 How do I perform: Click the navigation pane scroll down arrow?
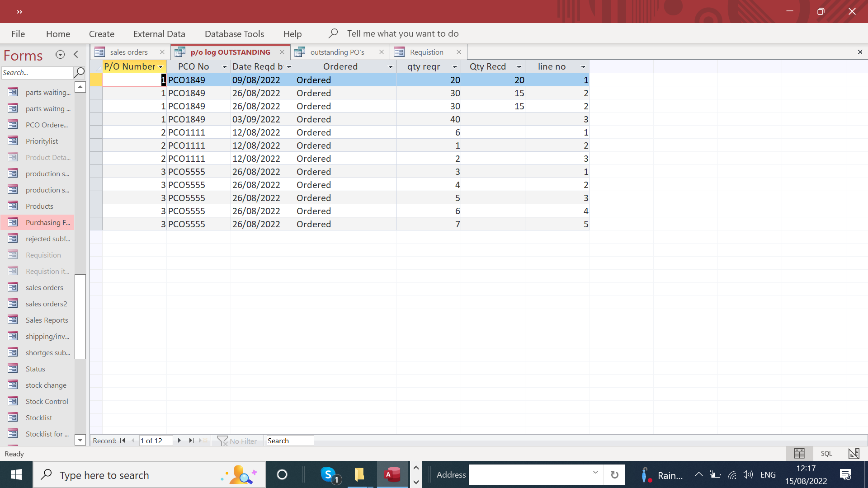(x=80, y=440)
